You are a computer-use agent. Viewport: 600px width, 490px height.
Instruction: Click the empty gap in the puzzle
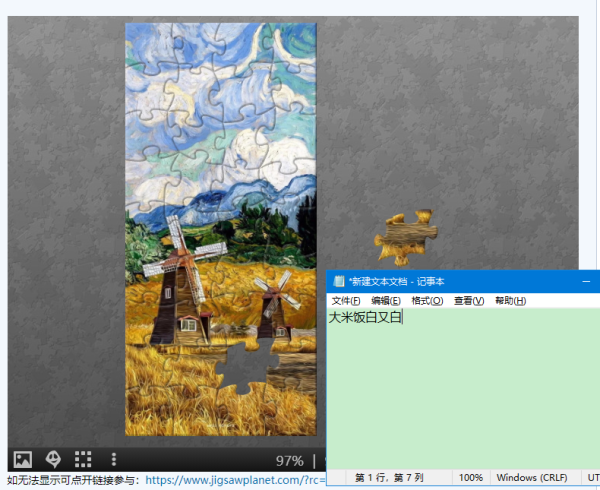tap(247, 366)
